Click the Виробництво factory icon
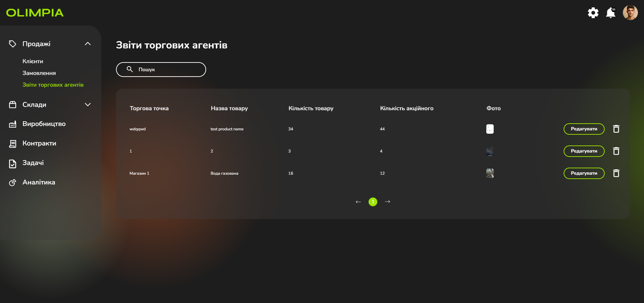Screen dimensions: 644x303 pos(12,124)
